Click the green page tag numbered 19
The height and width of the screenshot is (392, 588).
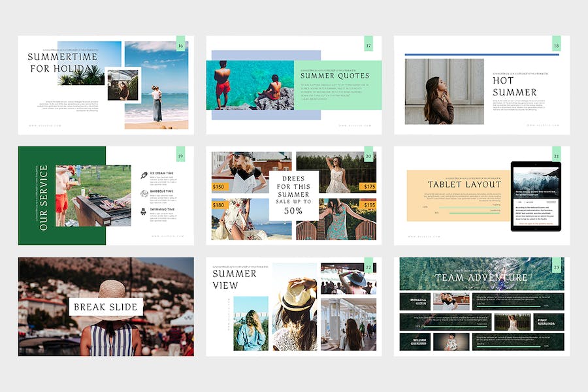181,154
